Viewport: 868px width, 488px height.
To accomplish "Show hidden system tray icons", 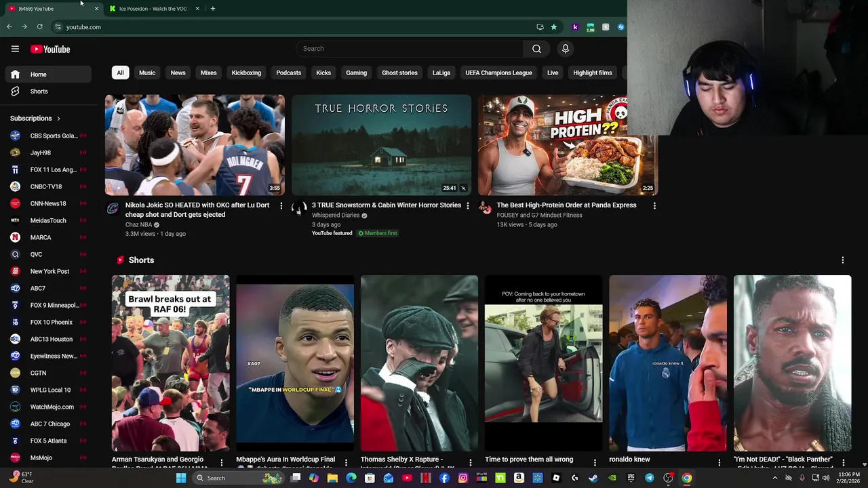I will pyautogui.click(x=774, y=478).
